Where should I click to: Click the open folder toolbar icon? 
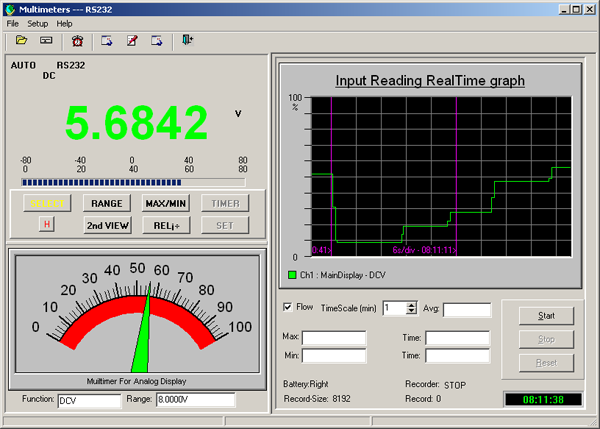point(21,40)
